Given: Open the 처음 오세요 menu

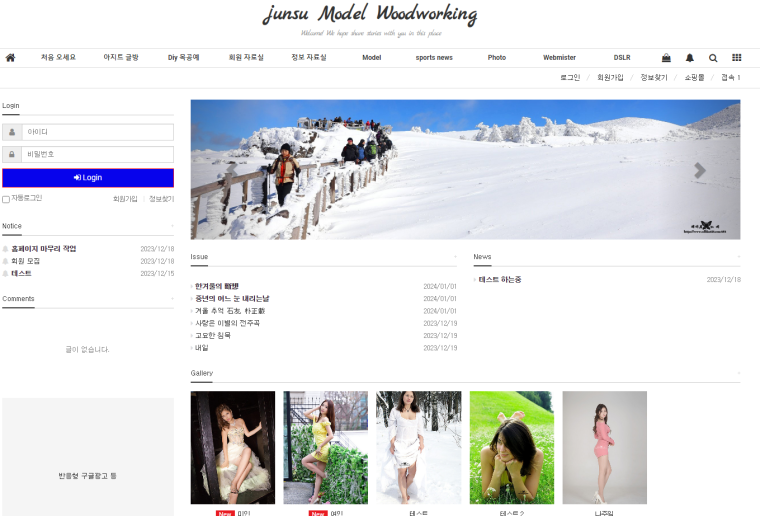Looking at the screenshot, I should [x=58, y=57].
